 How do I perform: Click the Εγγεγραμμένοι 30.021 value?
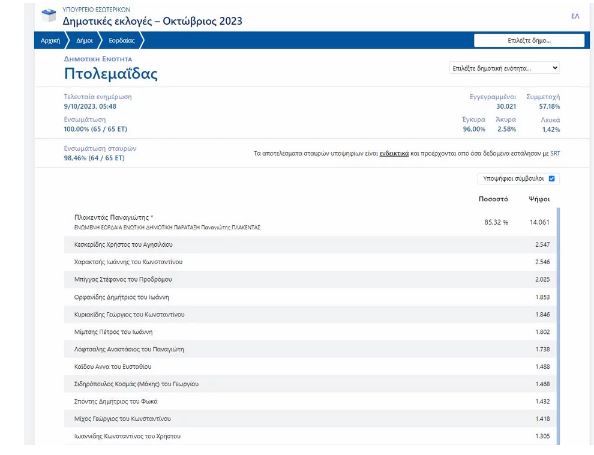pos(506,106)
